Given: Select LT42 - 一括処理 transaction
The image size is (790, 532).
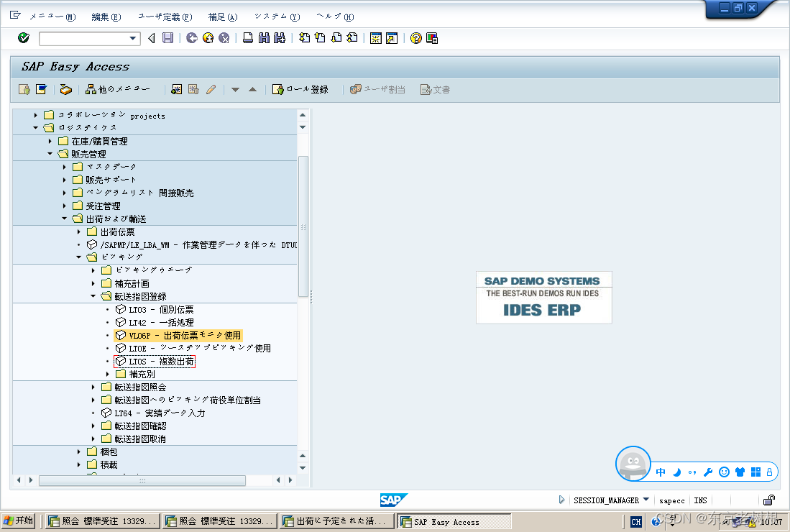Looking at the screenshot, I should coord(161,322).
